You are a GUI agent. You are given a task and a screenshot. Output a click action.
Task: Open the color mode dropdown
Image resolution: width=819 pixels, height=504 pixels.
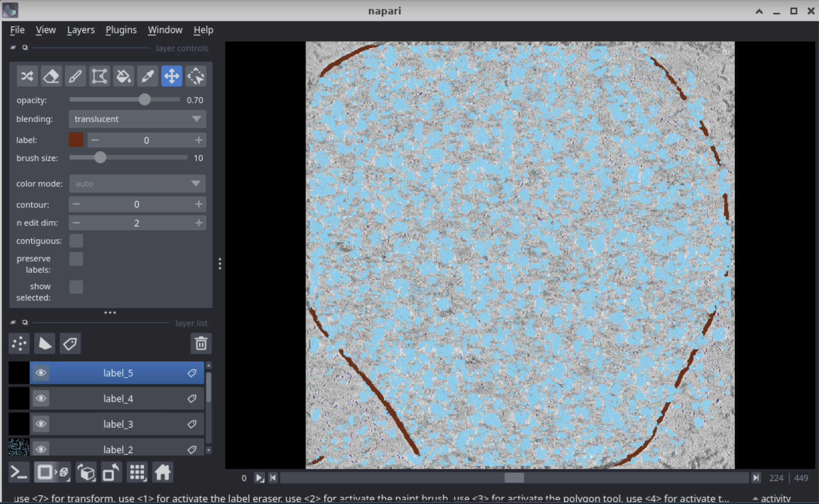137,184
